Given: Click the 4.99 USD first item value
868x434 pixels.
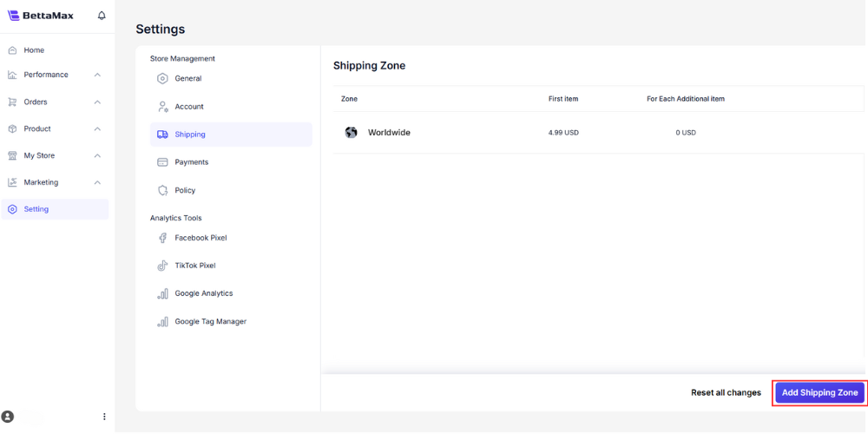Looking at the screenshot, I should point(563,133).
